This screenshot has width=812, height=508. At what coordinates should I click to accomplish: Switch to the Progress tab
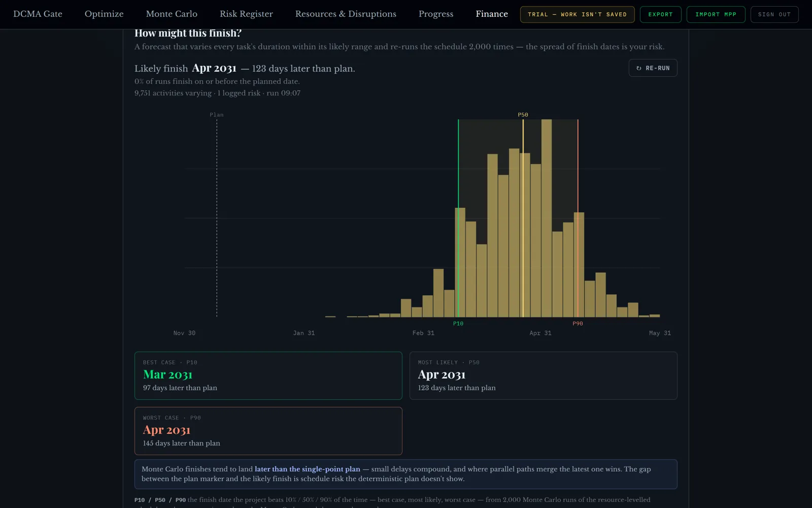click(x=436, y=14)
